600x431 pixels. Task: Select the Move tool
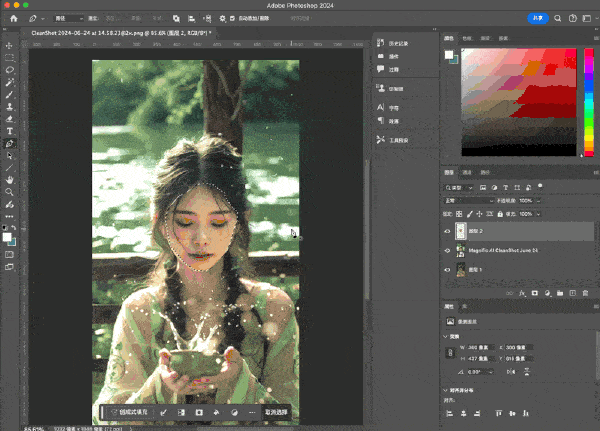point(9,46)
